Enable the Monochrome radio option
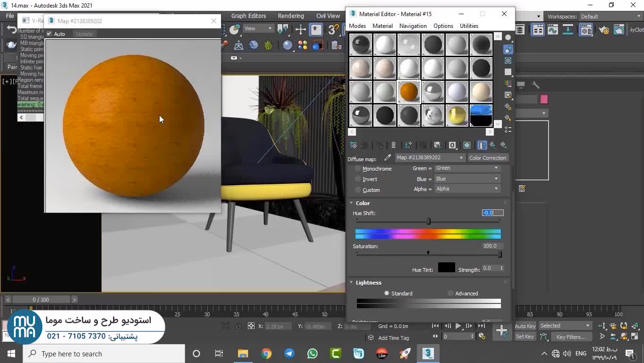Screen dimensions: 644x363 358,169
